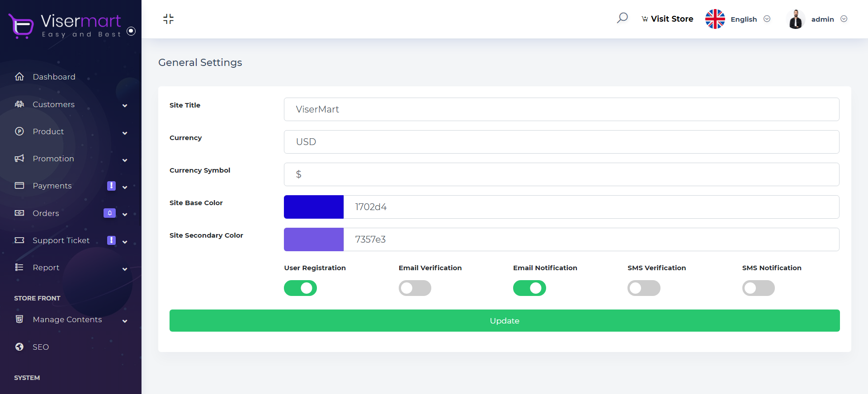Click the Visermart logo in the sidebar
868x394 pixels.
[66, 26]
